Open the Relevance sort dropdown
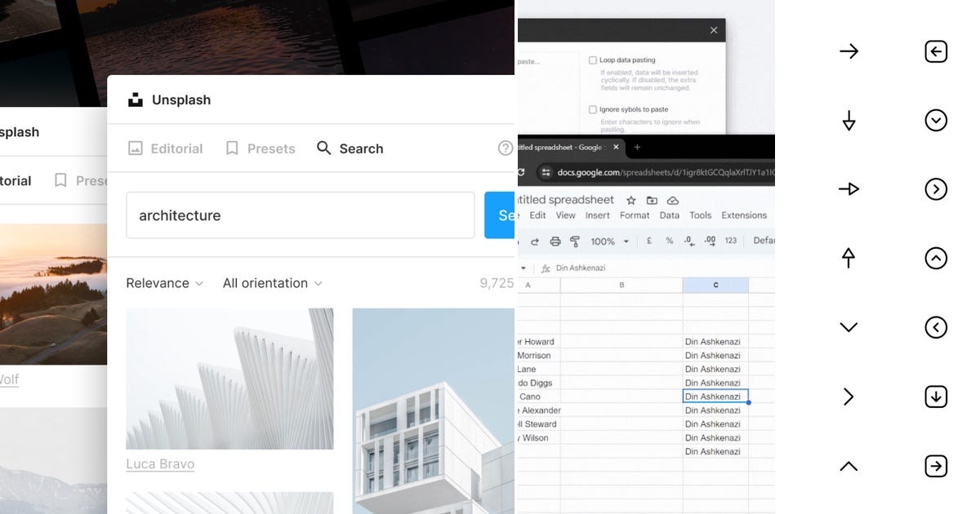This screenshot has width=980, height=514. point(164,283)
